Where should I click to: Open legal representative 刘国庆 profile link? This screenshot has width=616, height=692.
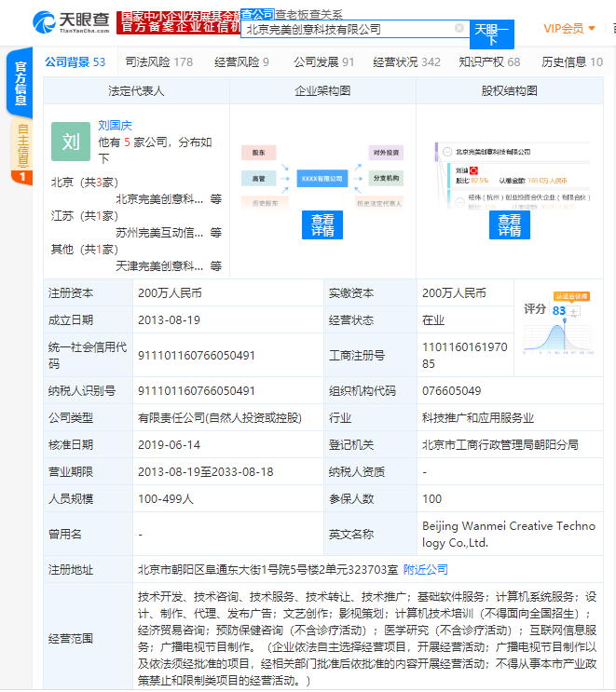click(x=116, y=125)
